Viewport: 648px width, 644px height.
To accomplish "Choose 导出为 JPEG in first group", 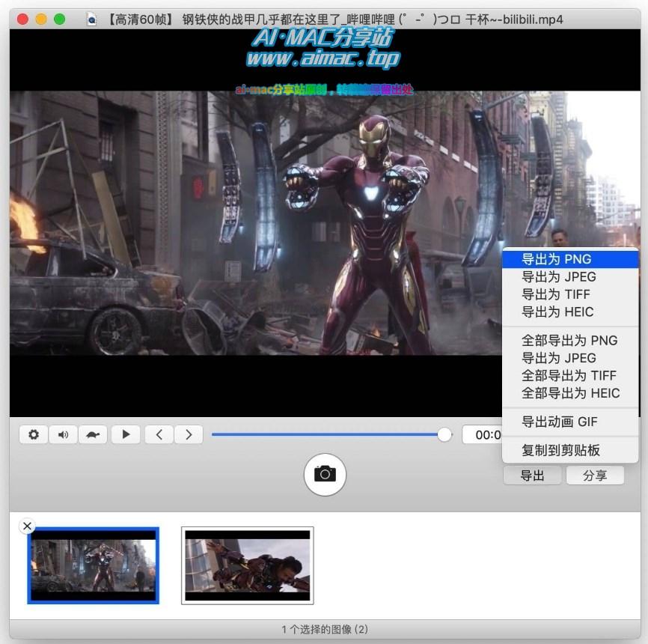I will tap(570, 276).
